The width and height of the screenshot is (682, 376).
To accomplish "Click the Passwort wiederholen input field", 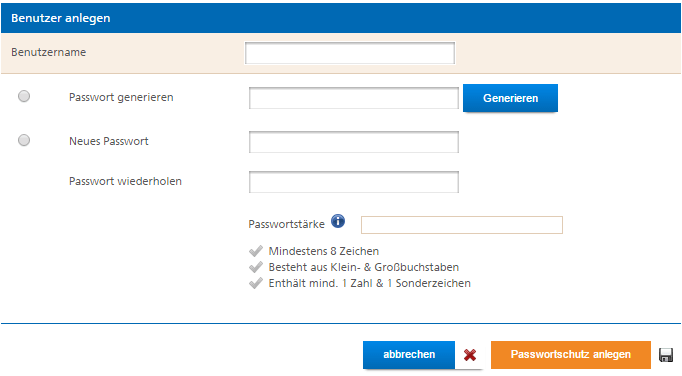I will [354, 182].
